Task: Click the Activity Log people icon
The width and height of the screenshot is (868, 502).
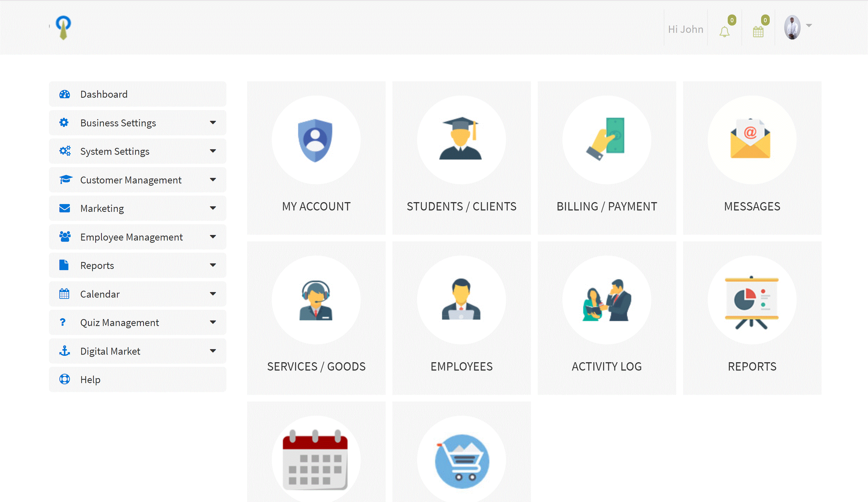Action: point(607,300)
